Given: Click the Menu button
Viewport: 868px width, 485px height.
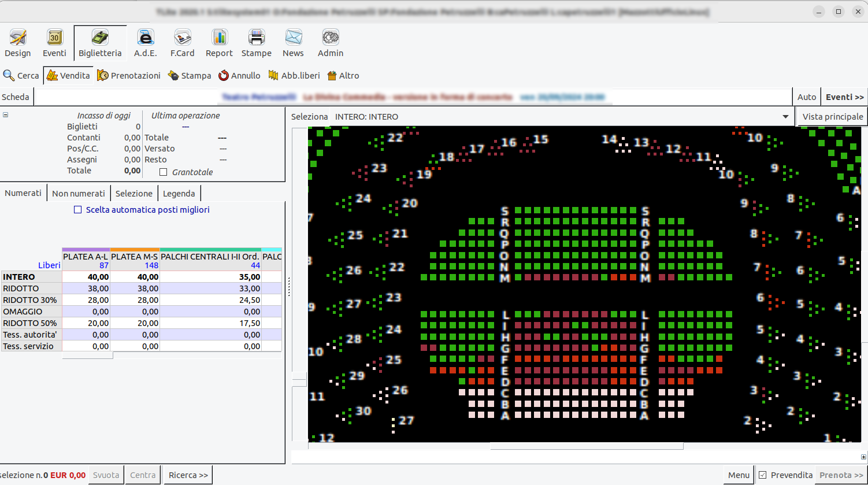Looking at the screenshot, I should click(739, 475).
